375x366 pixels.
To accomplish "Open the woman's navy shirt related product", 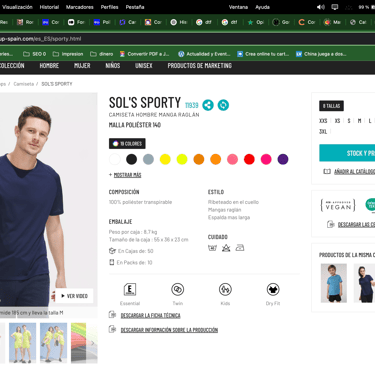I will tap(364, 283).
